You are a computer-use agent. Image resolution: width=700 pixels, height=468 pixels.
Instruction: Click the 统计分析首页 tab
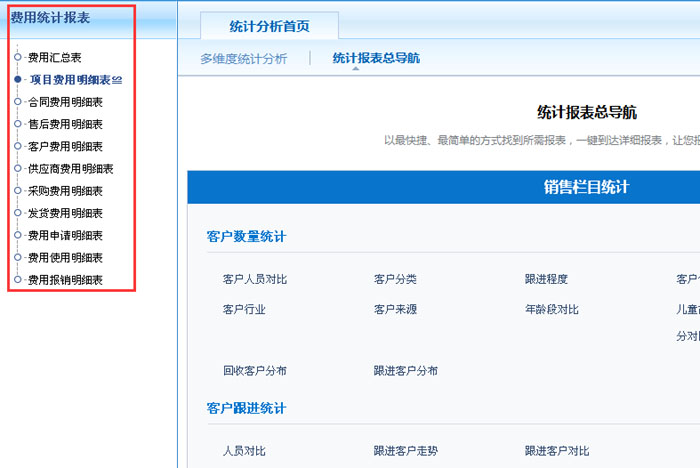(269, 25)
